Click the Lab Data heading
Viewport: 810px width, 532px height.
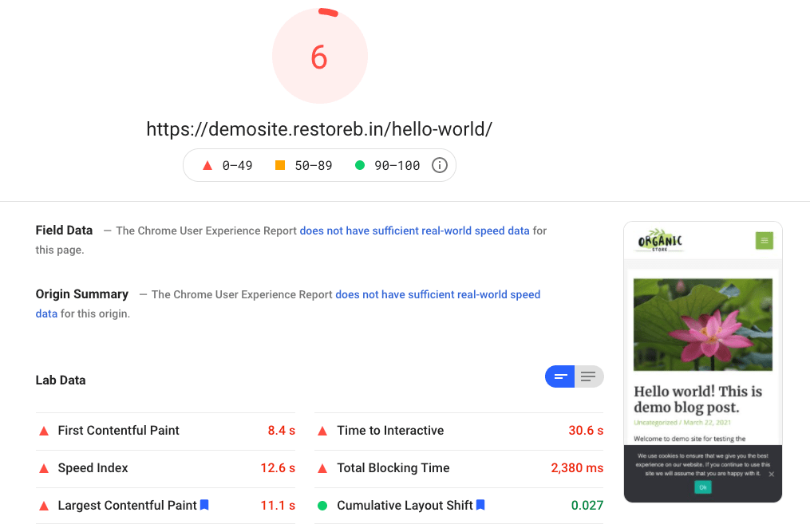(x=61, y=380)
